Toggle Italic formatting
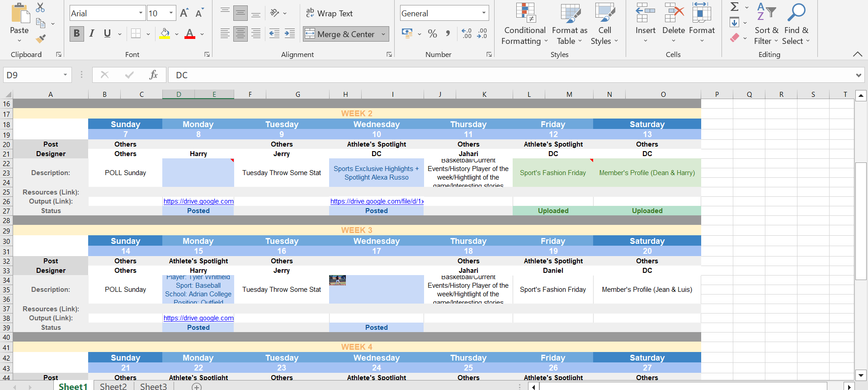Viewport: 868px width, 390px height. point(92,33)
